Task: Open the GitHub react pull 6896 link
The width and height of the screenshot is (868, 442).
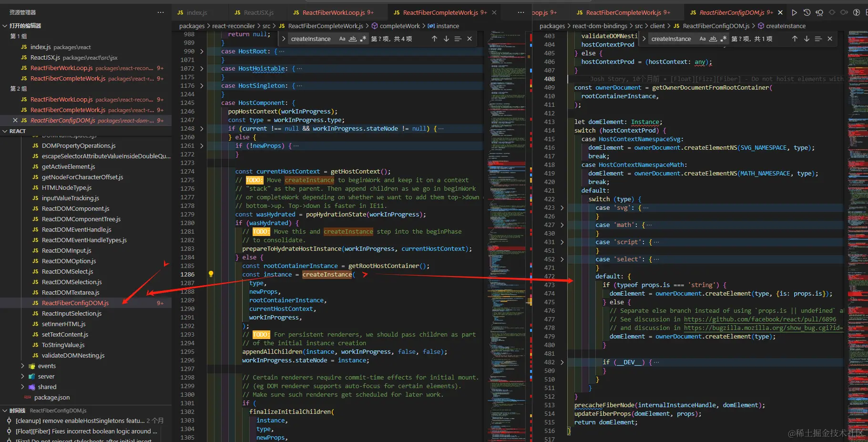Action: click(760, 319)
